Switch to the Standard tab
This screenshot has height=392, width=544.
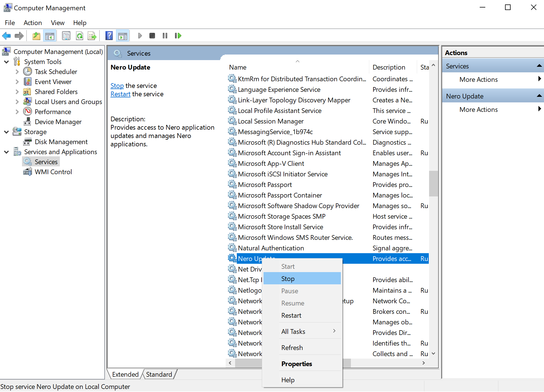[159, 374]
